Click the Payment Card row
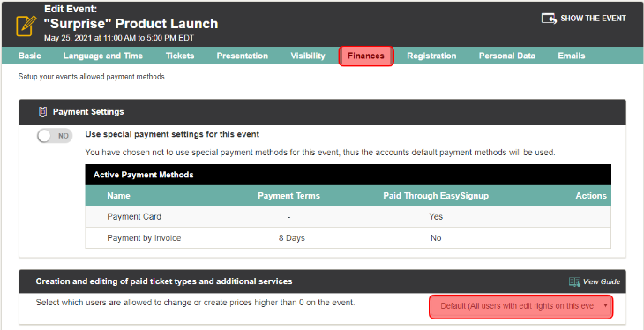This screenshot has width=644, height=330. coord(348,216)
